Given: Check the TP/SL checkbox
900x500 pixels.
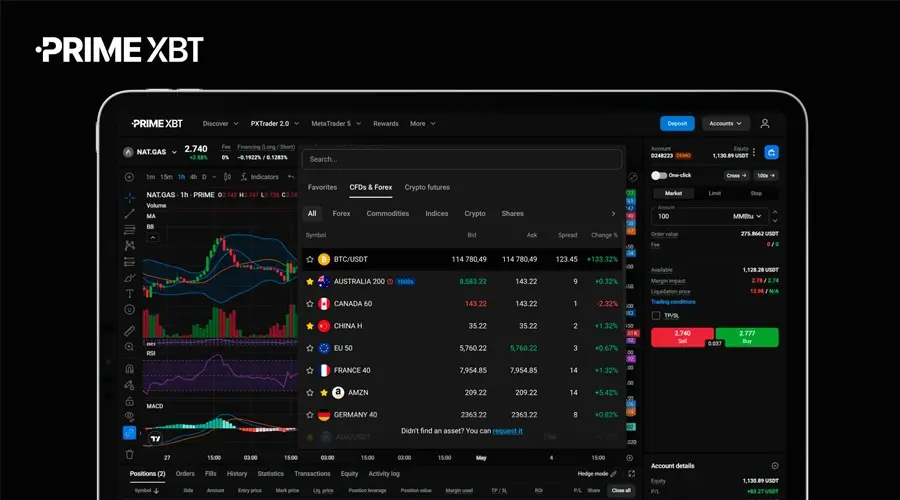Looking at the screenshot, I should (656, 315).
